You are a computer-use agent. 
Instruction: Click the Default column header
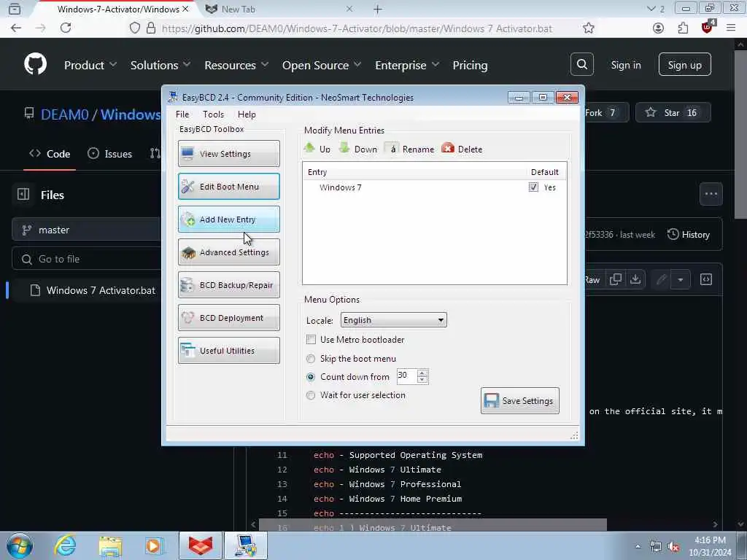(x=544, y=172)
